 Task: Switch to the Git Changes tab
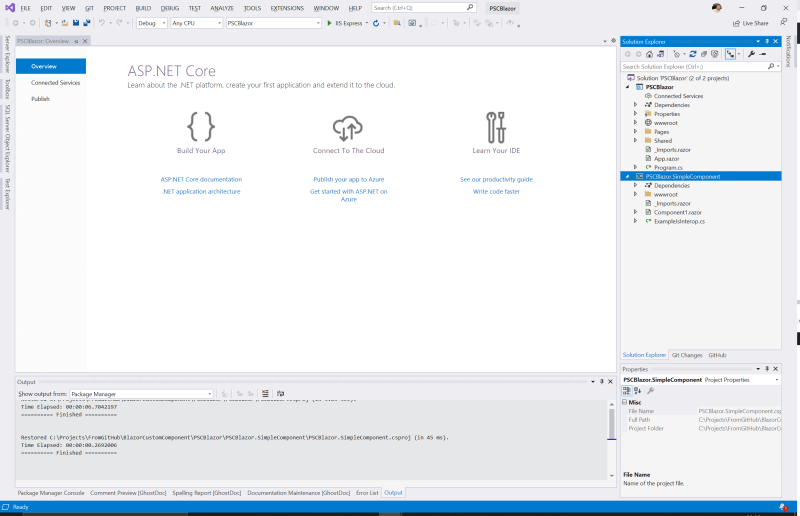tap(687, 355)
